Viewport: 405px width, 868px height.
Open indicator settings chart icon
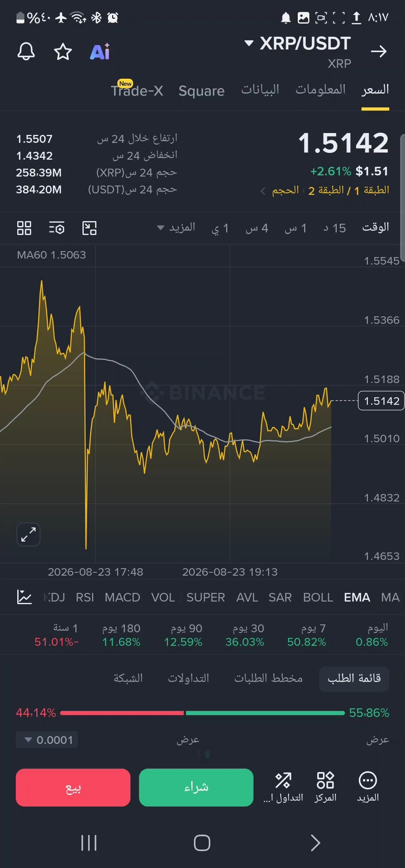(24, 597)
